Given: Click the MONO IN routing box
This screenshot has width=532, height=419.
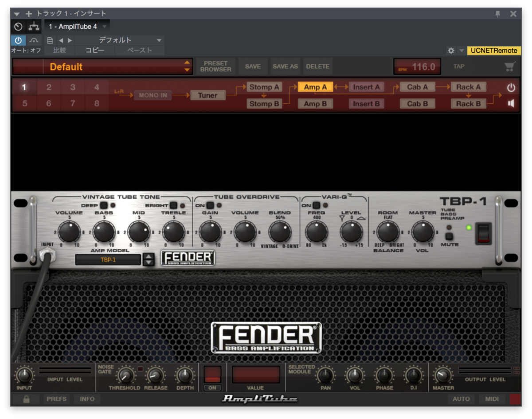Looking at the screenshot, I should (153, 95).
